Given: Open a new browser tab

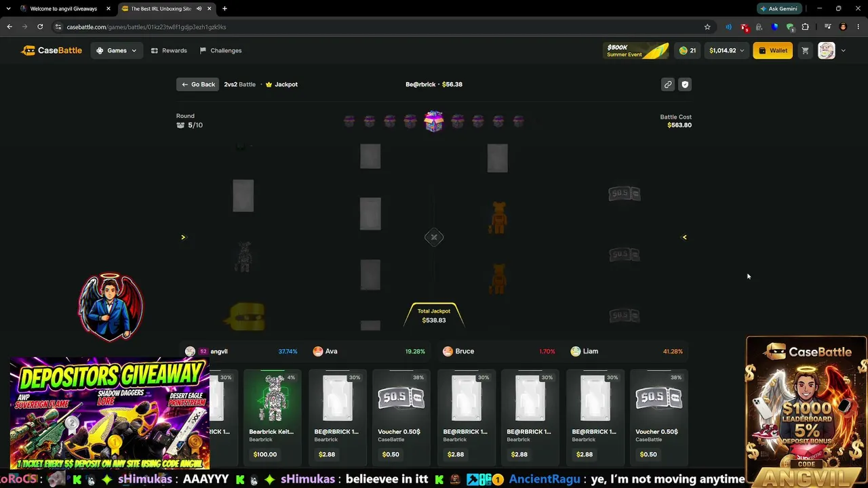Looking at the screenshot, I should [224, 9].
